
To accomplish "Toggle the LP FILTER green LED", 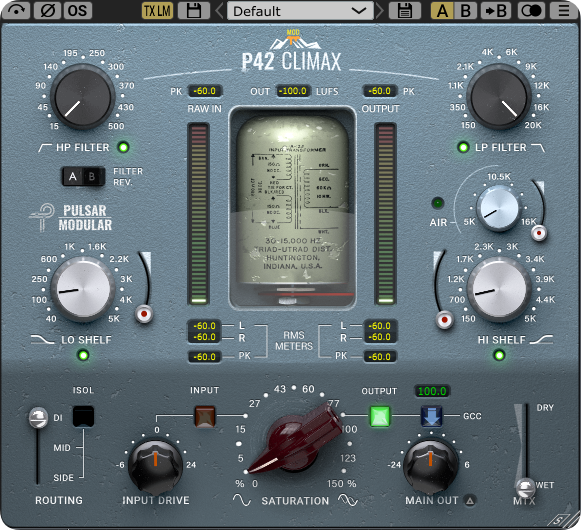I will point(463,148).
